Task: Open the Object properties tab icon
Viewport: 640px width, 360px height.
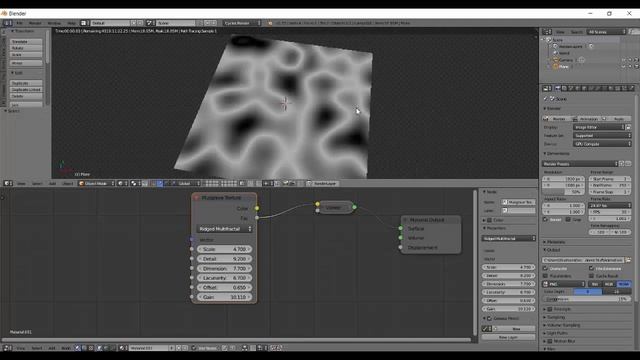Action: (584, 88)
